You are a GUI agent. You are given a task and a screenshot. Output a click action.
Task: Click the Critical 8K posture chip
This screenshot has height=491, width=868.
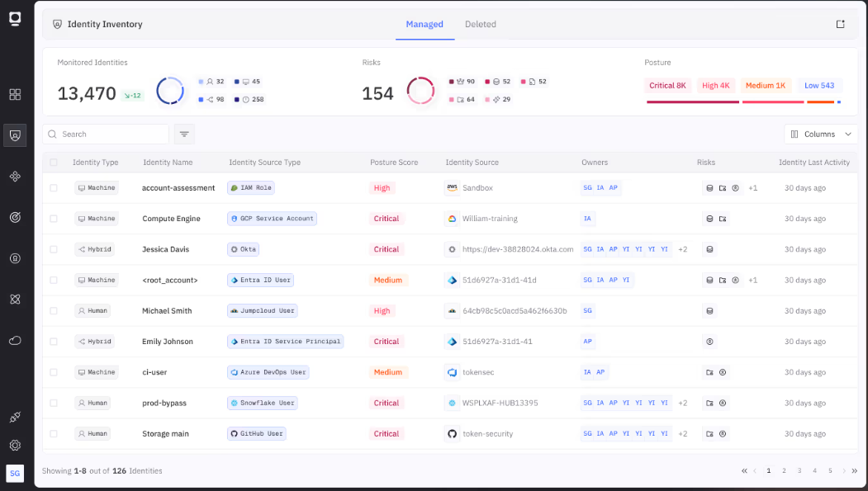(x=668, y=85)
